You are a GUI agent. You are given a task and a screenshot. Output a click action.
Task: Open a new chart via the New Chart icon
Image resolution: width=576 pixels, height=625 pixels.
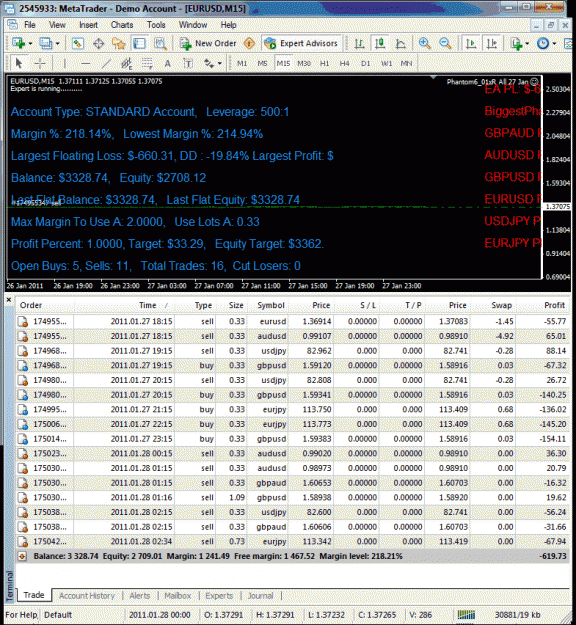[18, 43]
